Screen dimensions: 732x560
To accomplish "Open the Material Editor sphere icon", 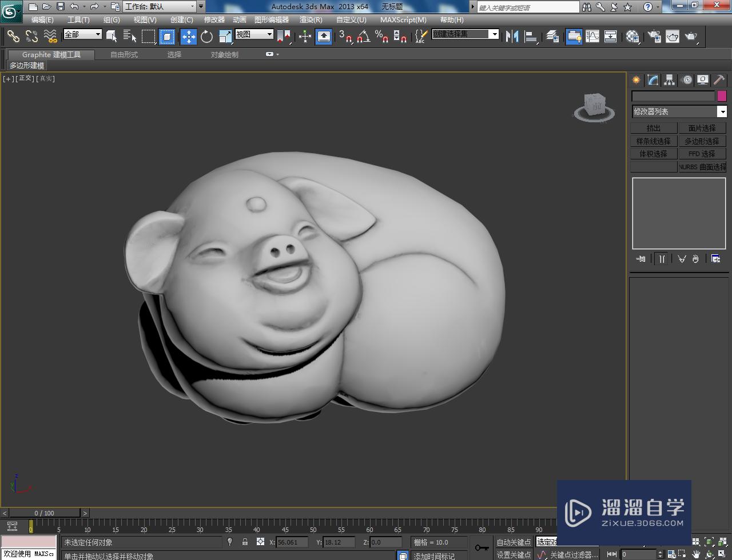I will [632, 37].
